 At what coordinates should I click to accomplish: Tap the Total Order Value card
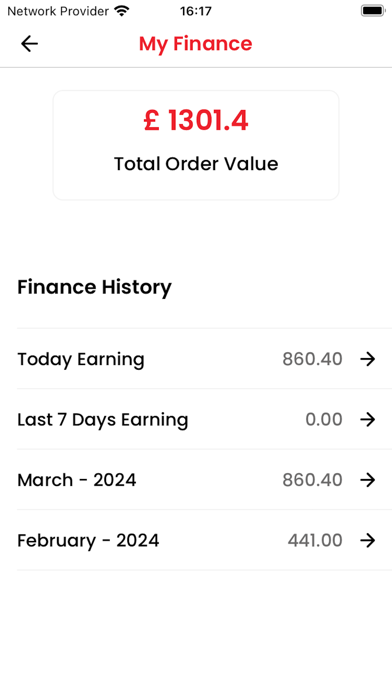[196, 145]
